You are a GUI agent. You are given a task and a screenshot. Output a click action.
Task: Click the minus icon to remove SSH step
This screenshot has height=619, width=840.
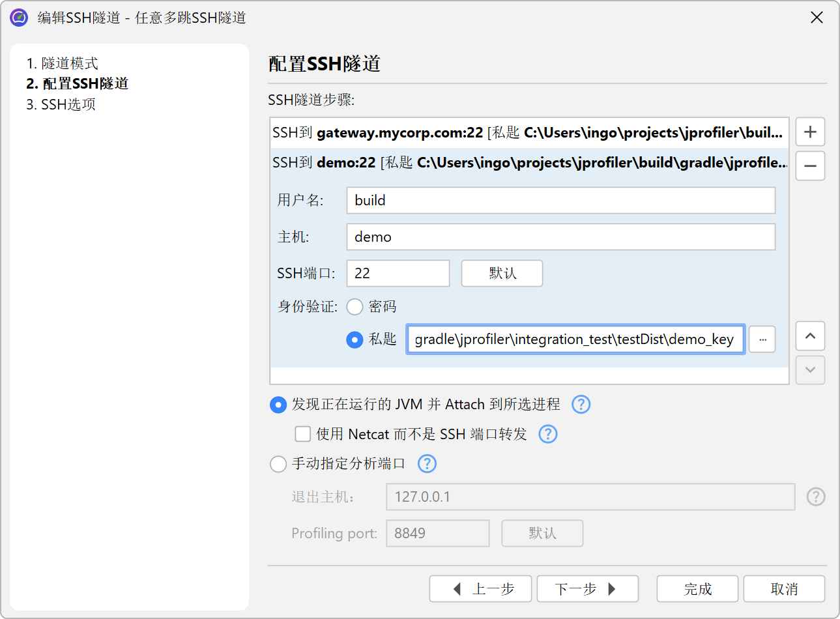810,166
